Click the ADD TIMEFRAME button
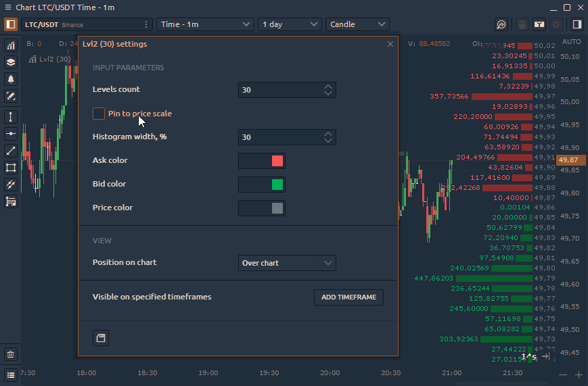Screen dimensions: 588x386 pos(348,297)
